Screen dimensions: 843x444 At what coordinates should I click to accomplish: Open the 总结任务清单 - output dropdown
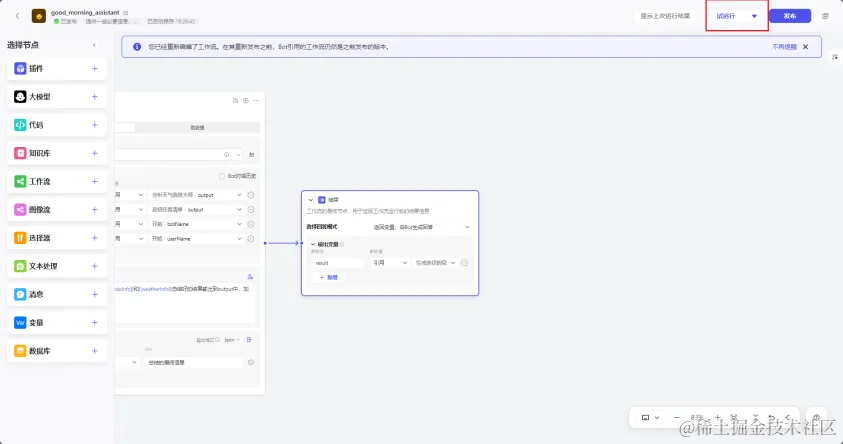(197, 210)
